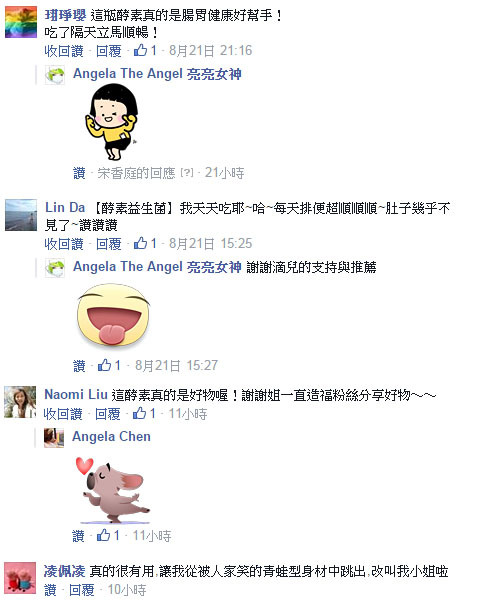Open Lin Da's profile name link
This screenshot has width=481, height=606.
(65, 208)
